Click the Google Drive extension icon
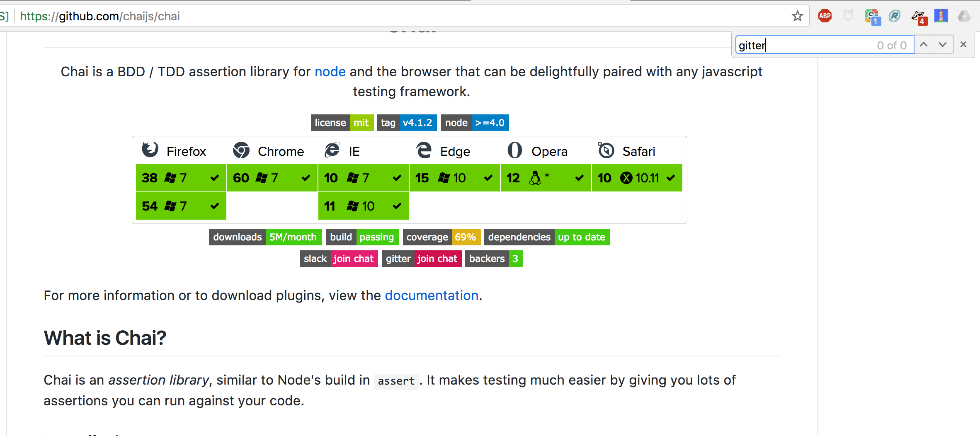The height and width of the screenshot is (436, 980). 964,16
